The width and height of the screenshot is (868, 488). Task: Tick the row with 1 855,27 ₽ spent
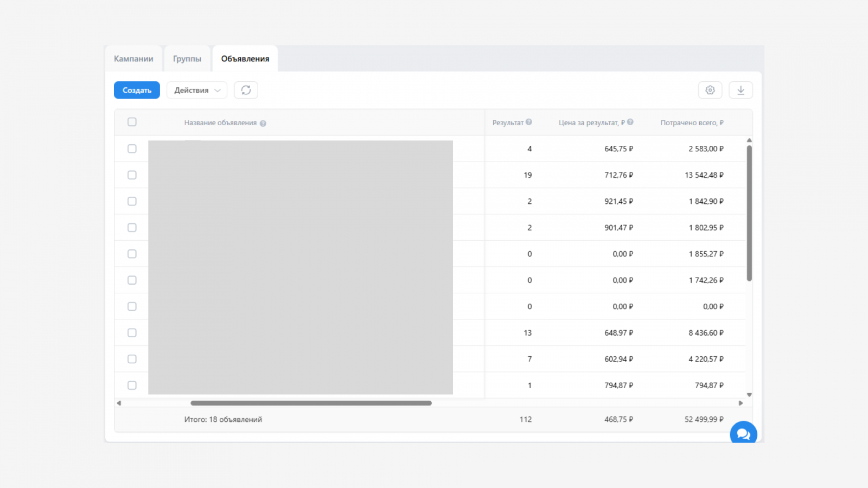[x=132, y=254]
